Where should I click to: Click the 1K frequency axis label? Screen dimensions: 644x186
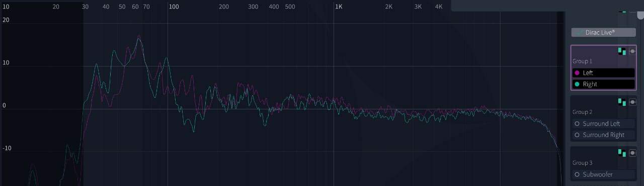coord(339,7)
